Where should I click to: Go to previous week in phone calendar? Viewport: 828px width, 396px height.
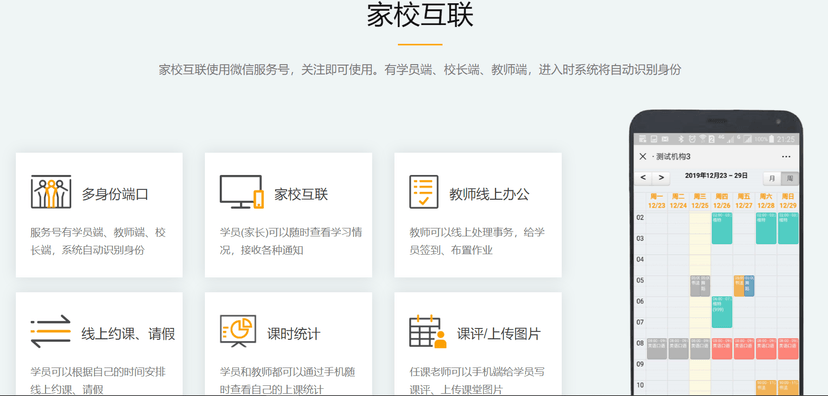coord(643,178)
